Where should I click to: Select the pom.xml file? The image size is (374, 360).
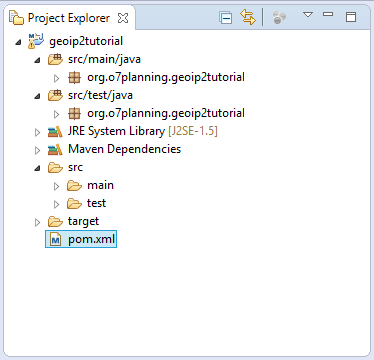81,239
